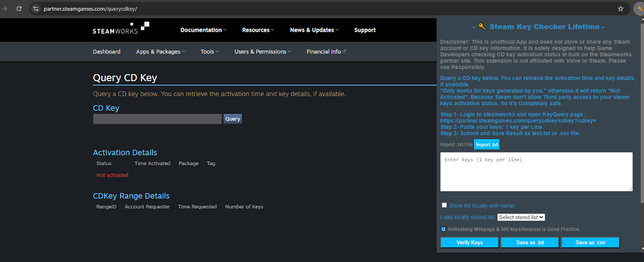644x262 pixels.
Task: Bookmark this page with the star icon
Action: coord(620,9)
